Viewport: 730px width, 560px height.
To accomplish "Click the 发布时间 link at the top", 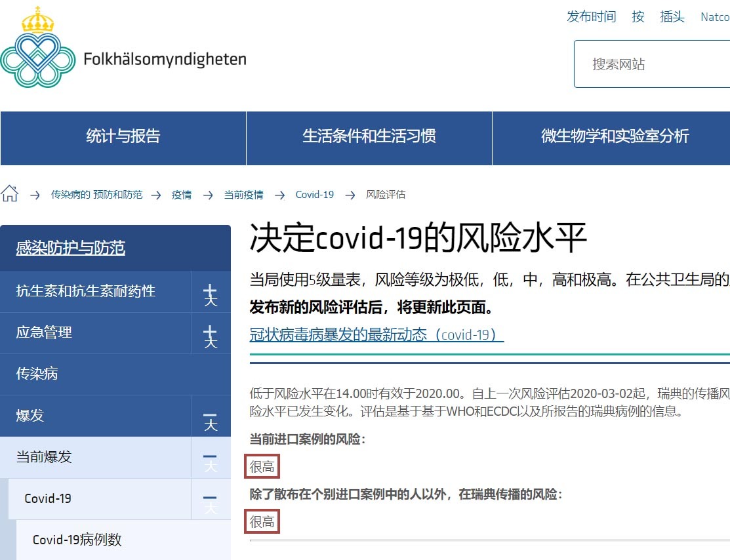I will click(x=591, y=17).
